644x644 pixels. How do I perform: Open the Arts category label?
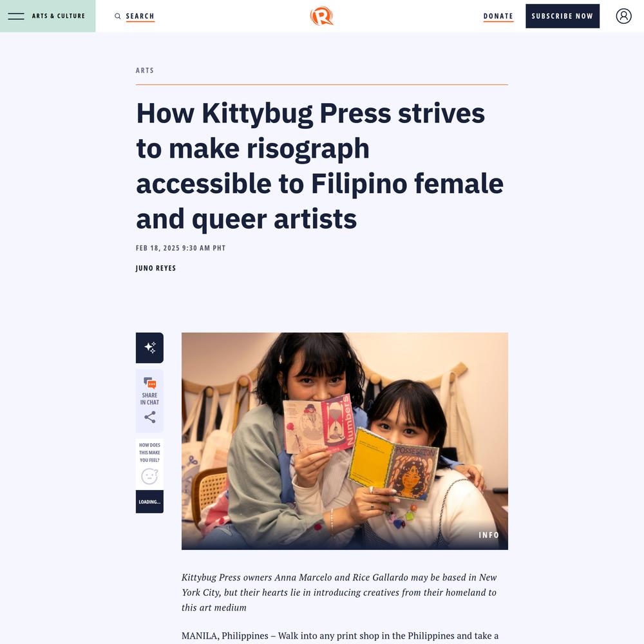[x=144, y=70]
